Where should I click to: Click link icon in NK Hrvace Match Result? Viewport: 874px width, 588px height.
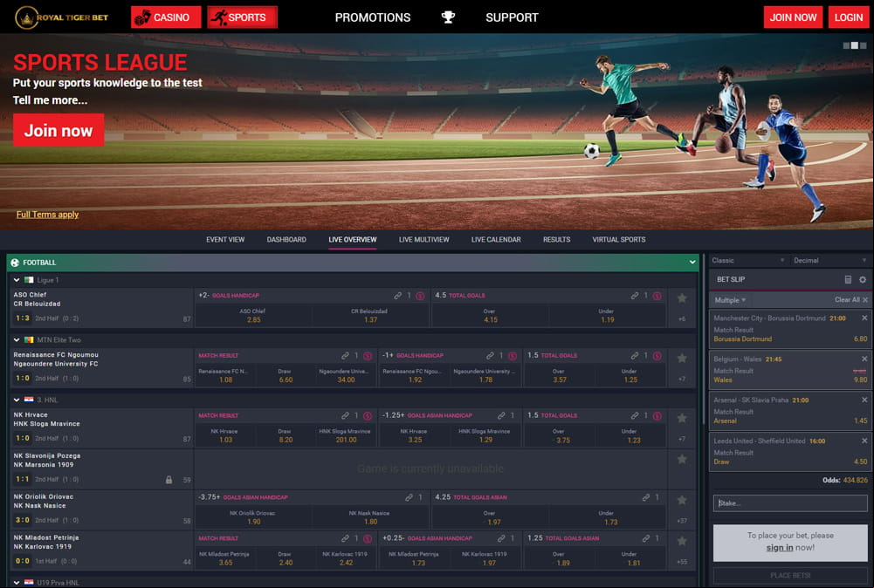[345, 416]
